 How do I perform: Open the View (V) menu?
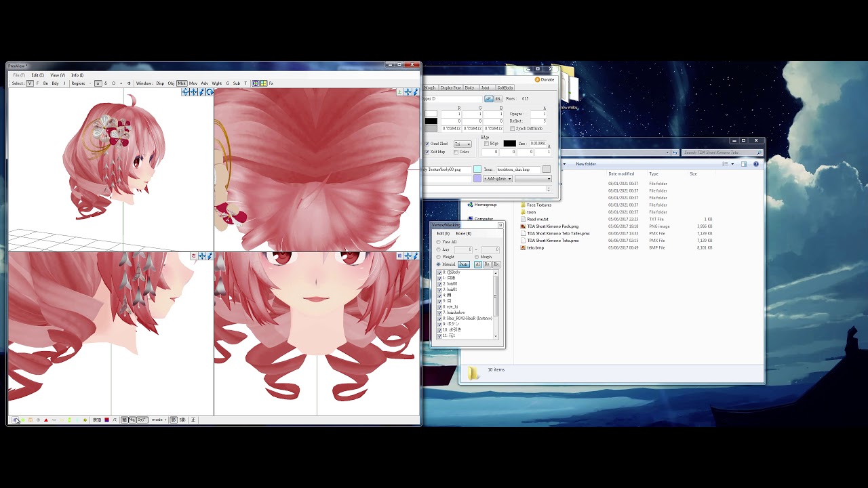click(58, 75)
